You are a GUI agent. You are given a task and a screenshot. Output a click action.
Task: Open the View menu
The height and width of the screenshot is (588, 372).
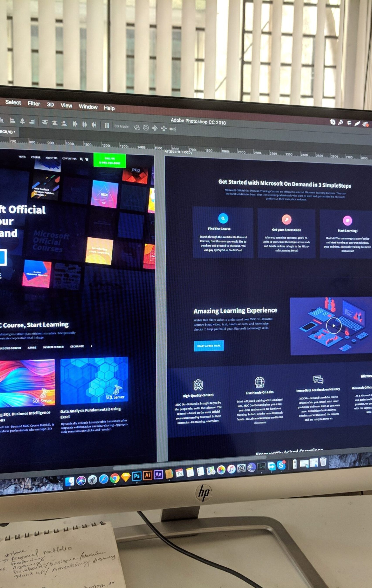[x=66, y=105]
